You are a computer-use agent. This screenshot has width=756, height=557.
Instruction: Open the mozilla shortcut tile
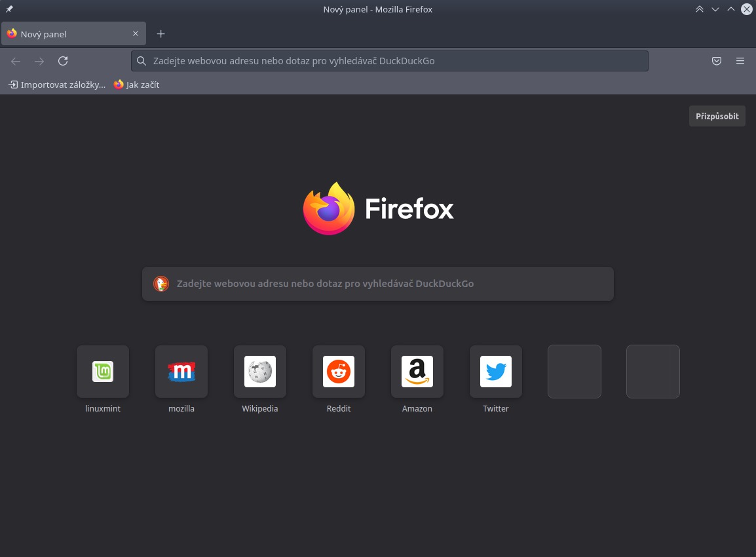pos(181,372)
